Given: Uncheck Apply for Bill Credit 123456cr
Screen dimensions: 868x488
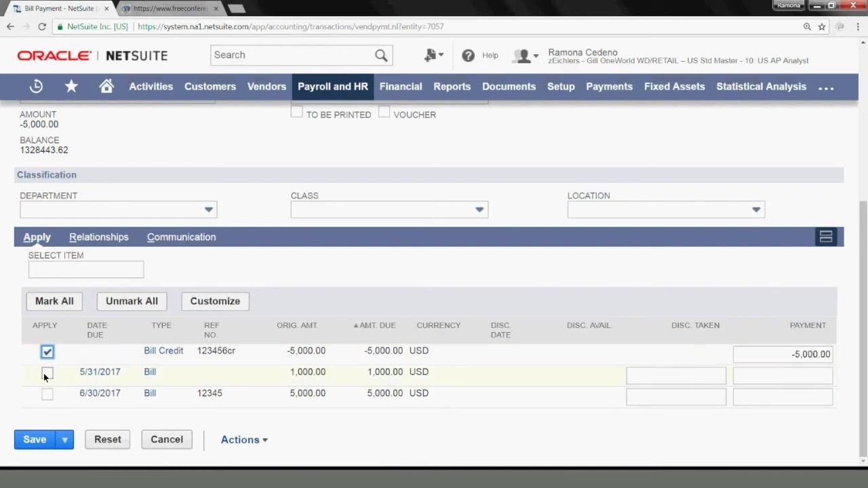Looking at the screenshot, I should tap(47, 352).
